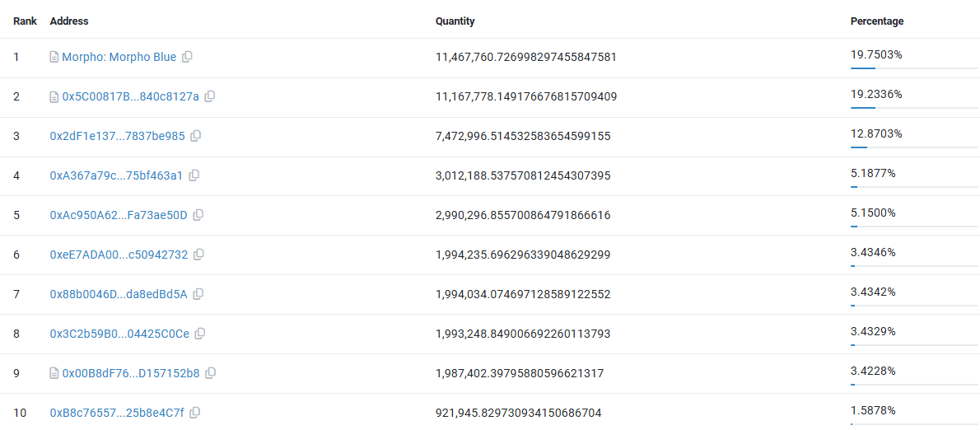Open rank 10 address 0xB8c76557...25b8e4C7f
980x430 pixels.
click(117, 413)
